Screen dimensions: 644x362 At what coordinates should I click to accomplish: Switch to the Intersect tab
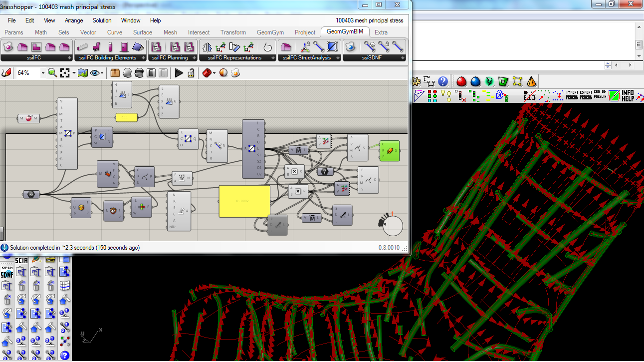pyautogui.click(x=199, y=32)
